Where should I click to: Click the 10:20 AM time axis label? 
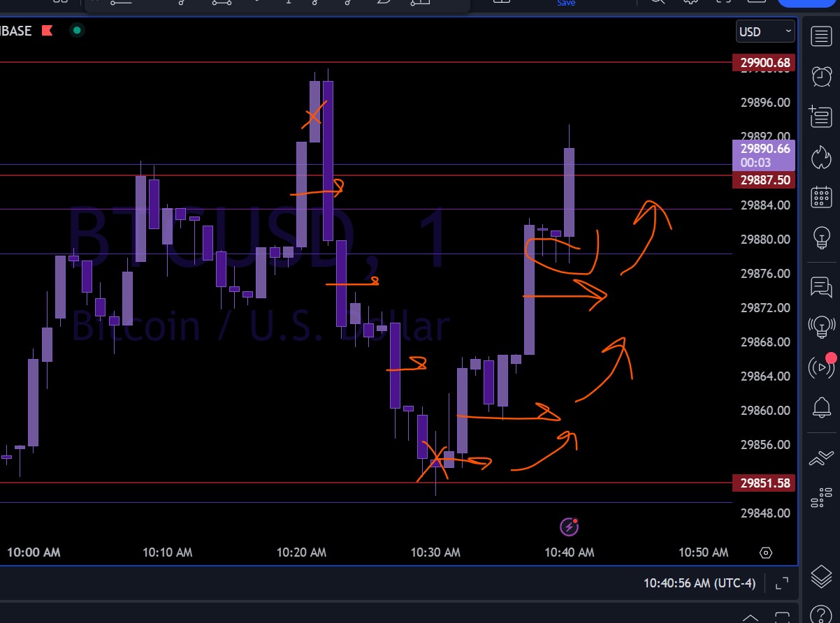(301, 552)
